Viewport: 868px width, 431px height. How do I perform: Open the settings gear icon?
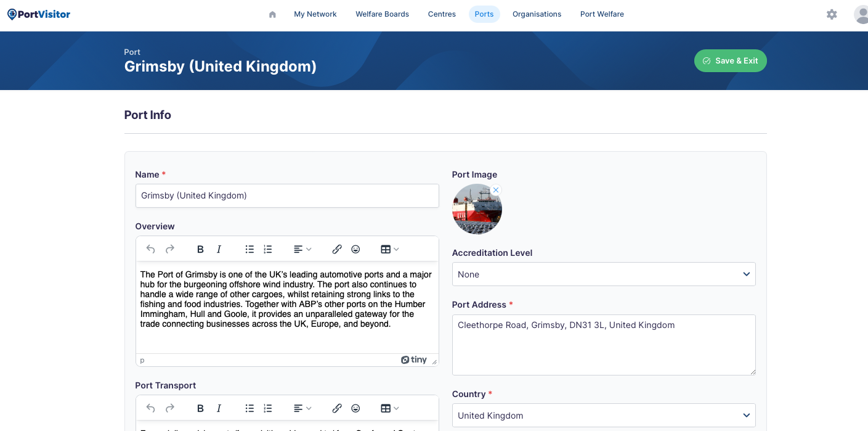[x=832, y=14]
